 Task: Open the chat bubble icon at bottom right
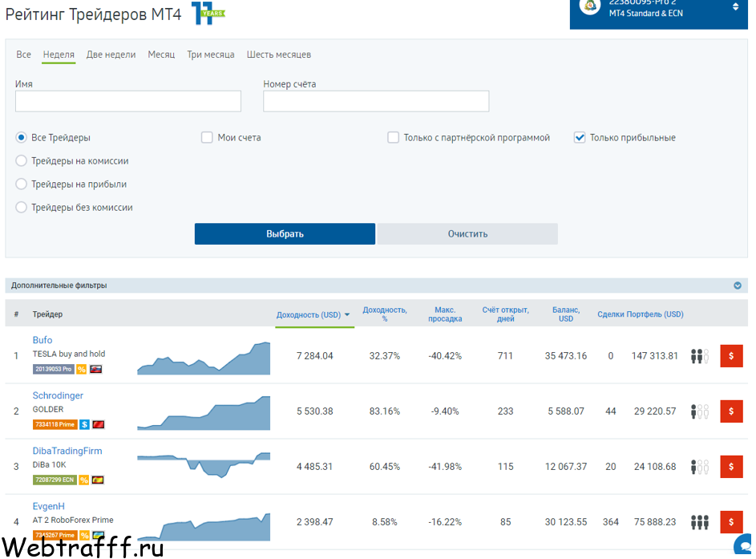pyautogui.click(x=744, y=545)
